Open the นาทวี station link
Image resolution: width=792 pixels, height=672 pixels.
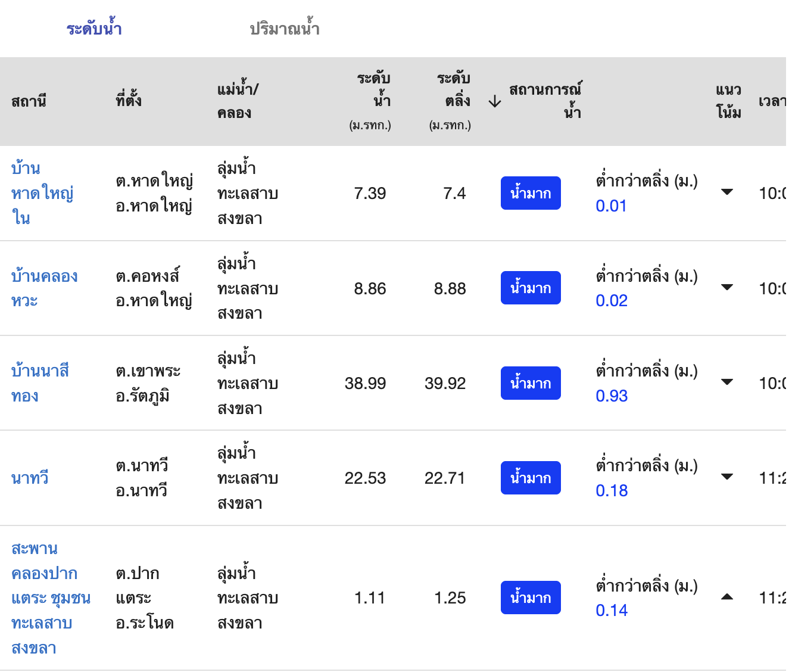30,478
